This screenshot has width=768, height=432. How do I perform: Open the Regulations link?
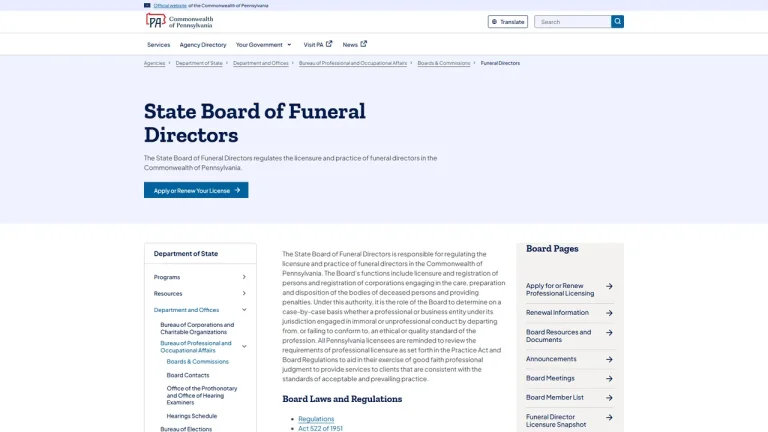(x=316, y=419)
